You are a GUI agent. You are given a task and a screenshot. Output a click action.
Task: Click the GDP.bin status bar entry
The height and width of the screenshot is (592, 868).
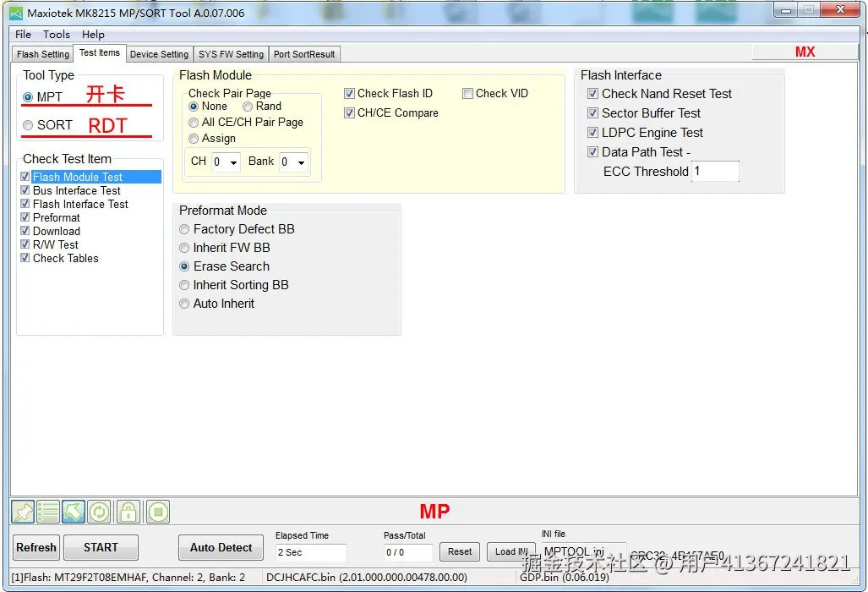564,578
